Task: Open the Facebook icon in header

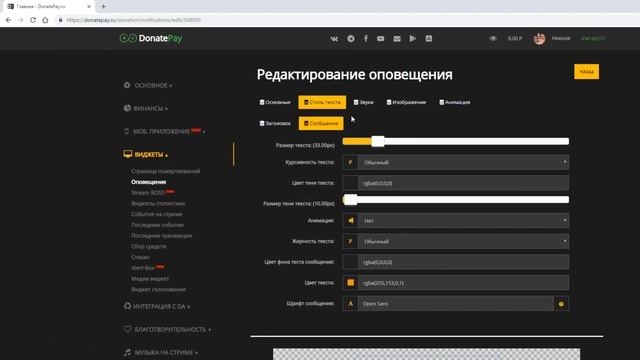Action: pos(366,38)
